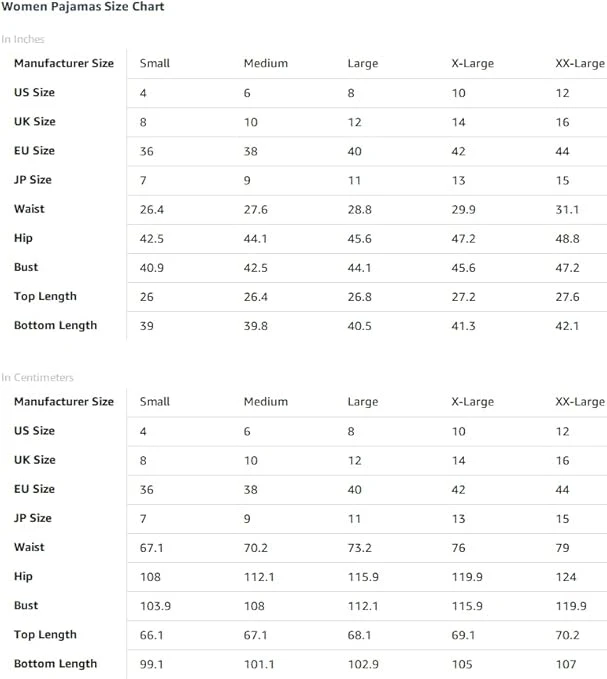The image size is (607, 679).
Task: Click the 26.8 top length value
Action: (360, 296)
